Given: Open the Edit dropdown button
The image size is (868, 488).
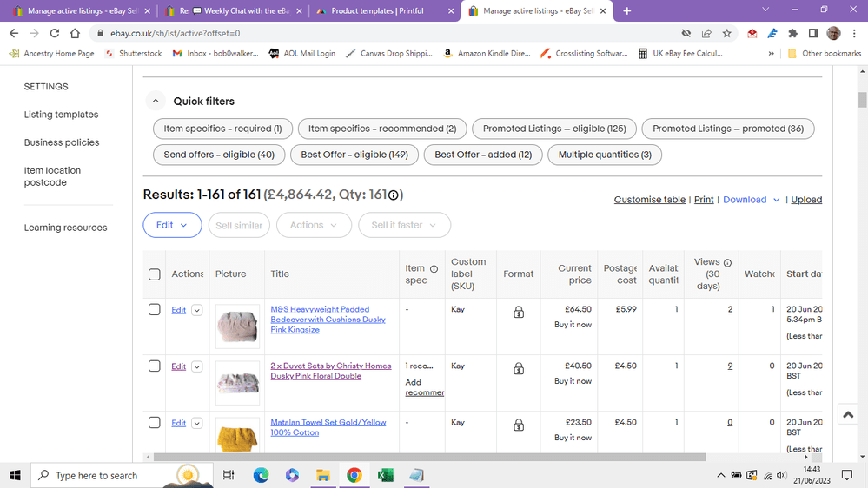Looking at the screenshot, I should (x=172, y=225).
